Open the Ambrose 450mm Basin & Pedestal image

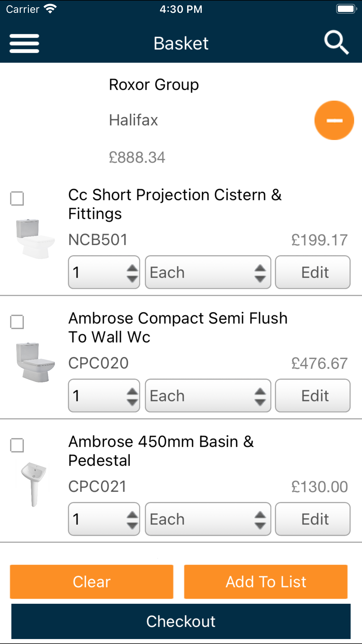pyautogui.click(x=34, y=484)
